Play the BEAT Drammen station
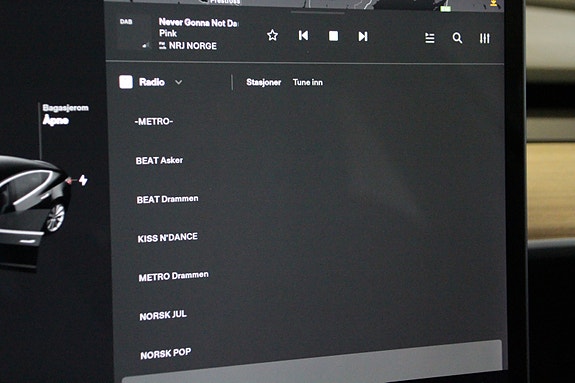This screenshot has height=383, width=575. tap(168, 199)
